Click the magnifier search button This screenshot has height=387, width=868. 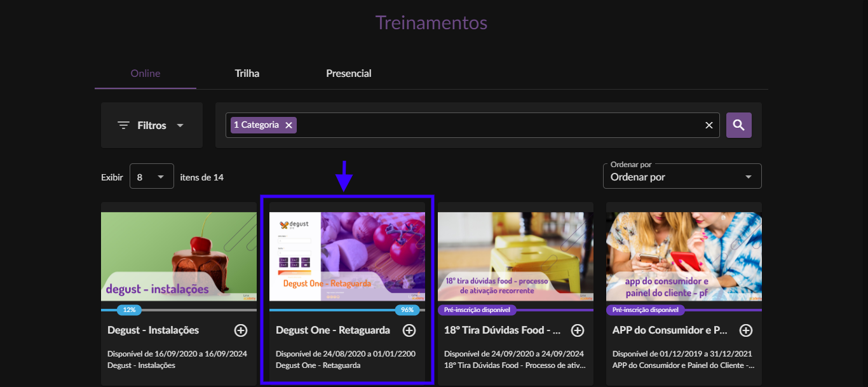(738, 125)
